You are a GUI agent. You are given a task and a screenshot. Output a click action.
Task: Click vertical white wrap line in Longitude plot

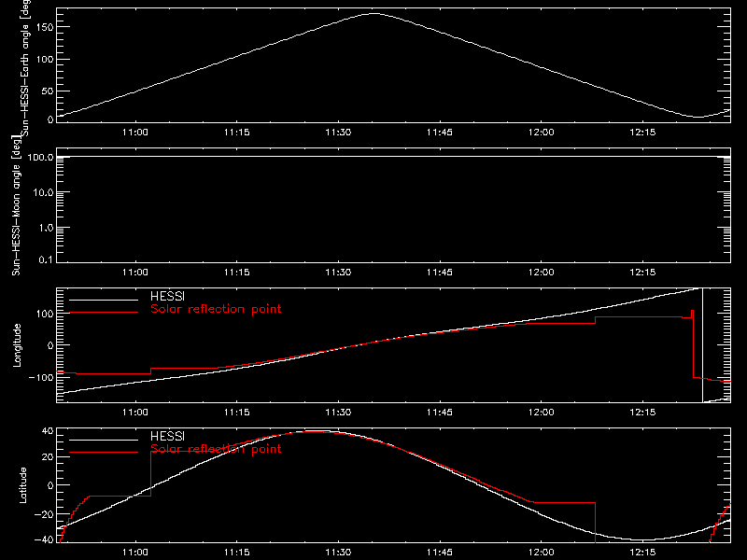click(x=703, y=345)
